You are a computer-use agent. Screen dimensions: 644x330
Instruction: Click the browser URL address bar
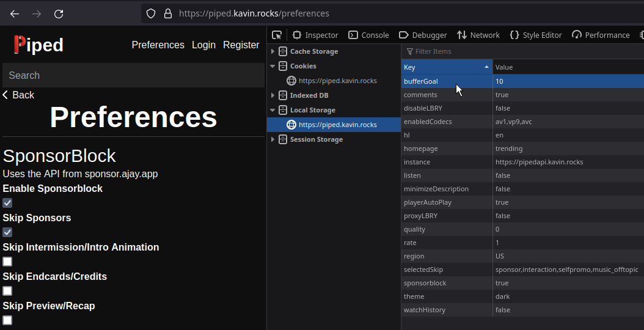click(x=393, y=13)
